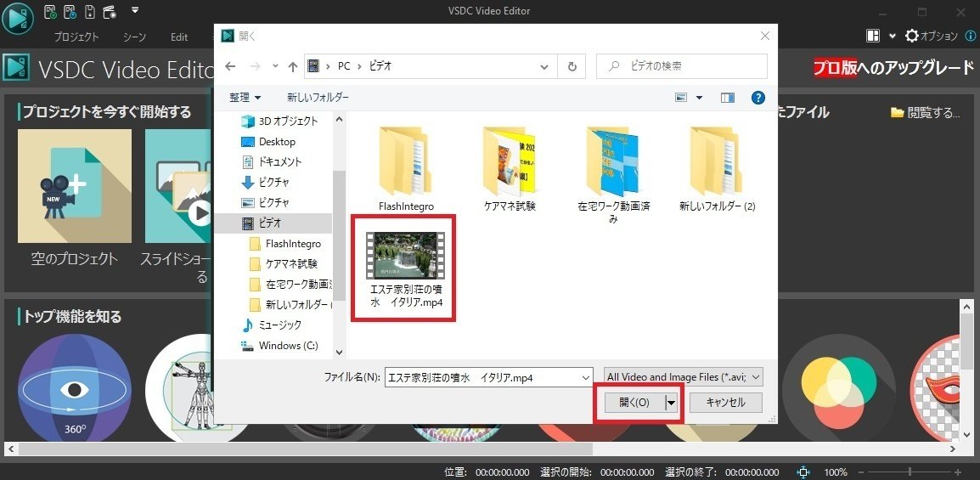Click the new project icon with green badge
The image size is (980, 480).
(x=51, y=11)
